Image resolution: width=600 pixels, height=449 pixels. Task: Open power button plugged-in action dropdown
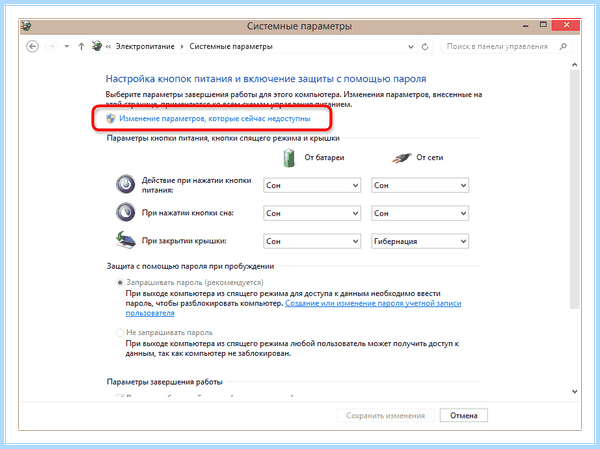pos(420,185)
